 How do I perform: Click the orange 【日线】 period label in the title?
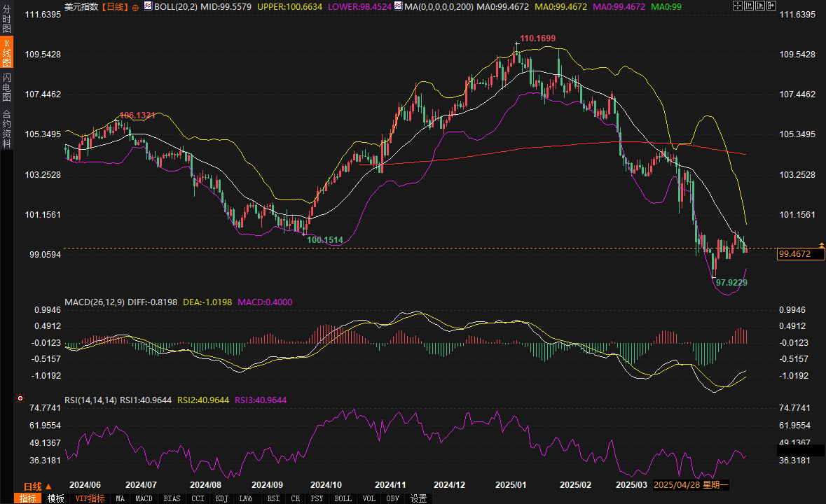[x=113, y=7]
